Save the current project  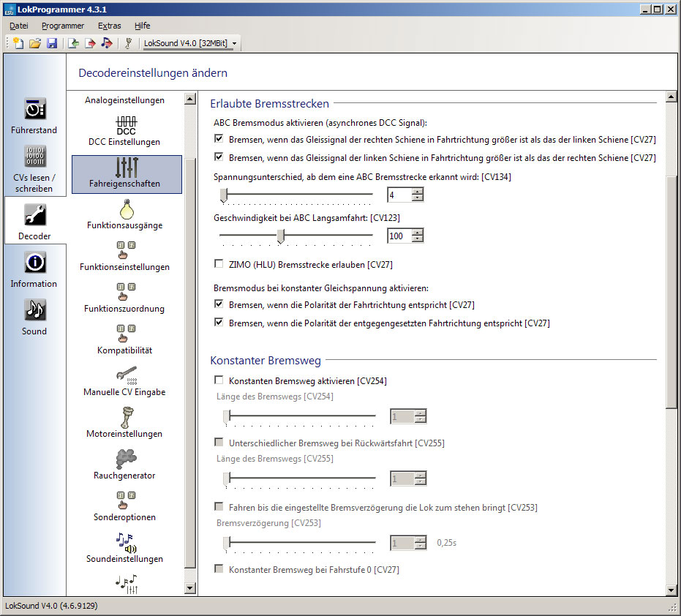(52, 43)
